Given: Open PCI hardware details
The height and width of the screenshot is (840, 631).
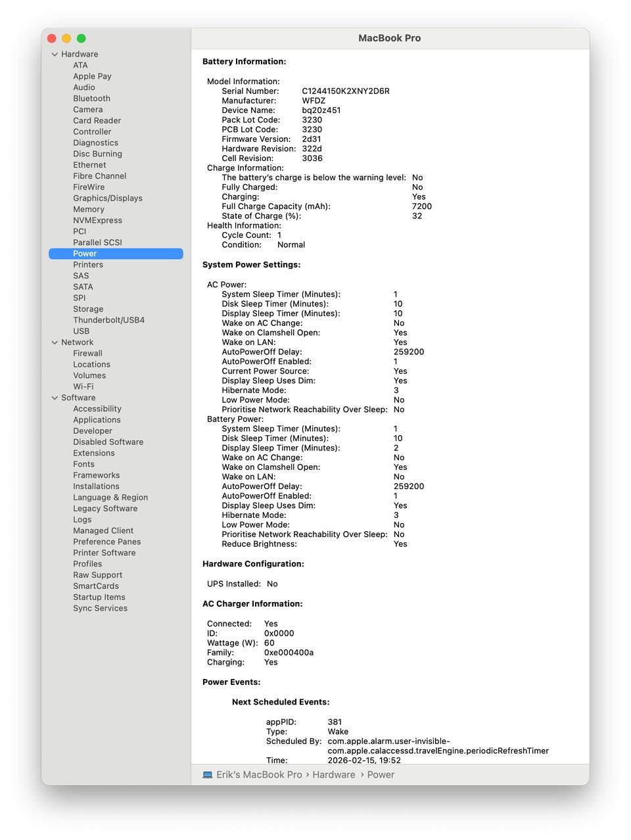Looking at the screenshot, I should tap(80, 231).
